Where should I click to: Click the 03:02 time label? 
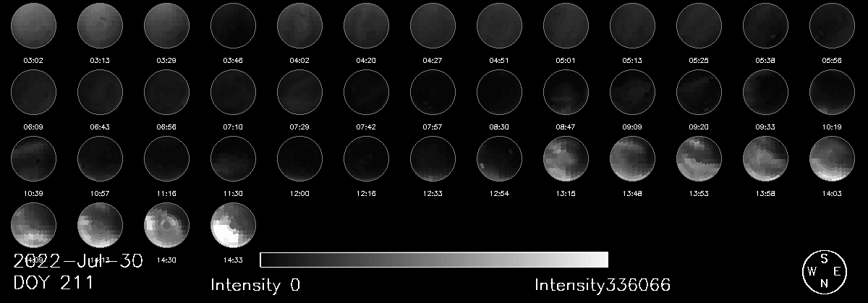(x=33, y=60)
